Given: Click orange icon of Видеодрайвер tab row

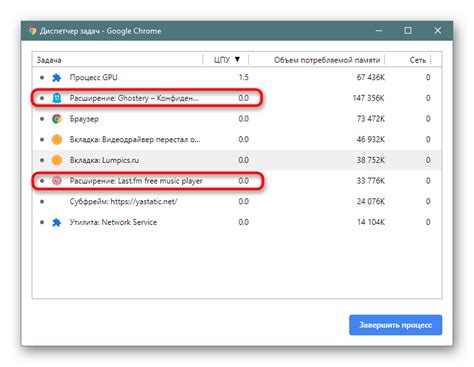Looking at the screenshot, I should (57, 139).
